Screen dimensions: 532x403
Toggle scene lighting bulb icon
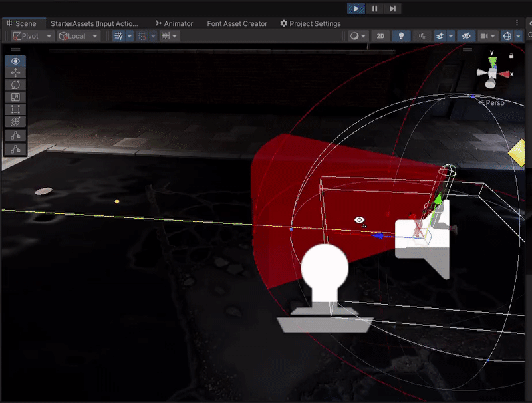point(401,36)
